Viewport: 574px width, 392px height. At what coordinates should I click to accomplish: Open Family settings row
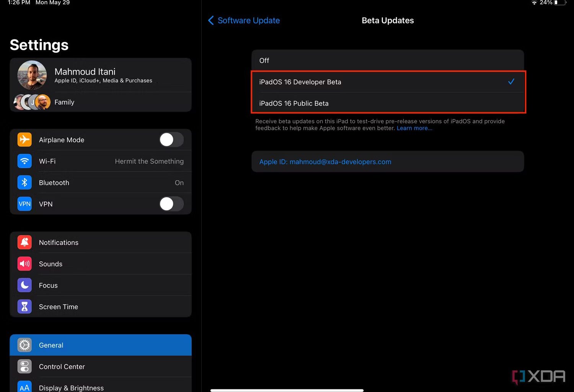[101, 102]
